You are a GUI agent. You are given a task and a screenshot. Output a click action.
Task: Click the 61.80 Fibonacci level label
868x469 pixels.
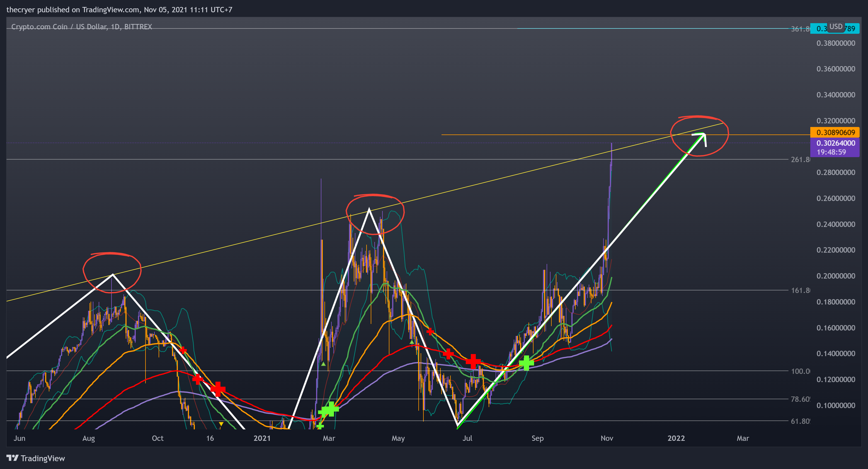click(800, 421)
